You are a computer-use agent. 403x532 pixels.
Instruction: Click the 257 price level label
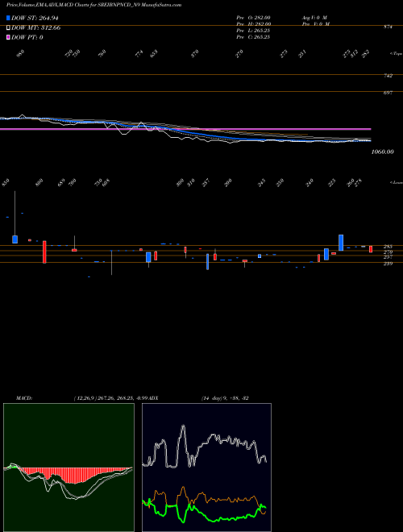388,257
